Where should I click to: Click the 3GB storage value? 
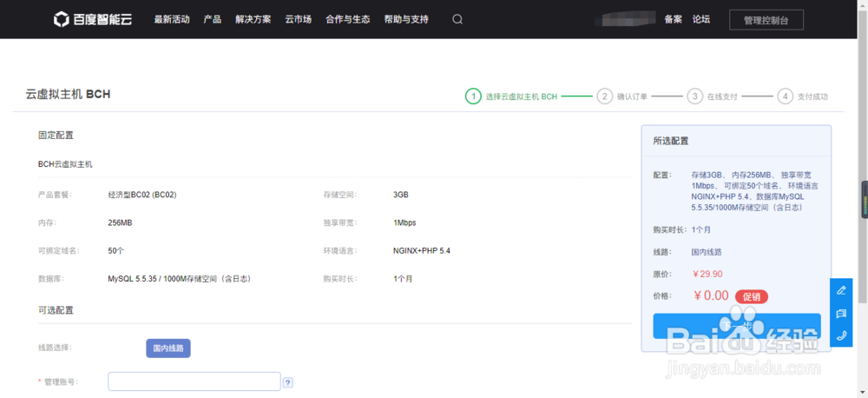tap(401, 195)
